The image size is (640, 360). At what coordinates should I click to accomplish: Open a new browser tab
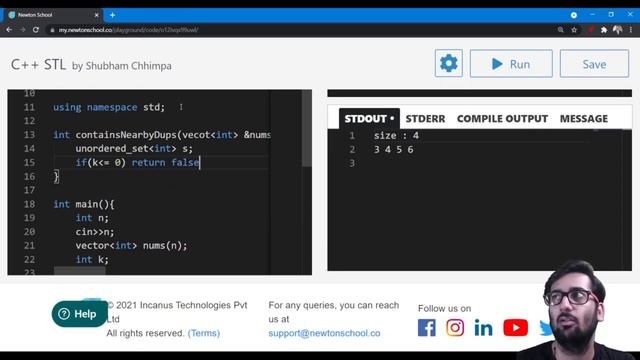(112, 15)
